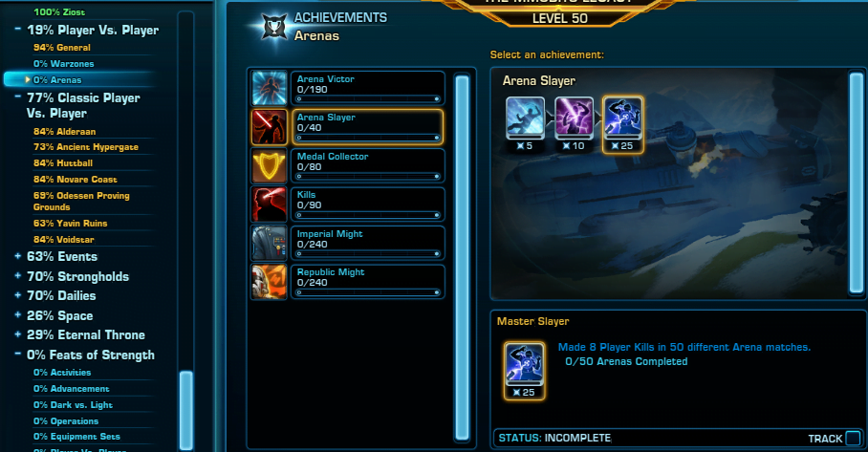Open the Arena Victor achievement entry
This screenshot has height=452, width=868.
[x=368, y=88]
